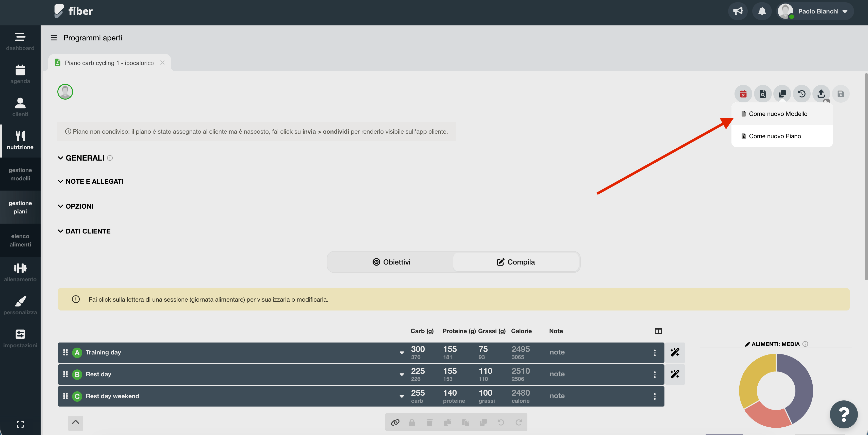Click drag handle of Rest day weekend row
The image size is (868, 435).
(x=65, y=396)
